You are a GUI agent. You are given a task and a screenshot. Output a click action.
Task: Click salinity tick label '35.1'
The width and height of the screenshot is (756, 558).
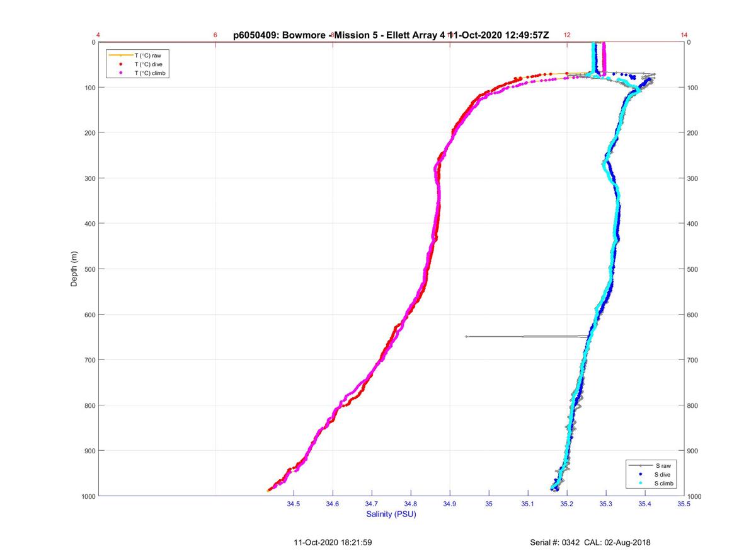click(528, 504)
